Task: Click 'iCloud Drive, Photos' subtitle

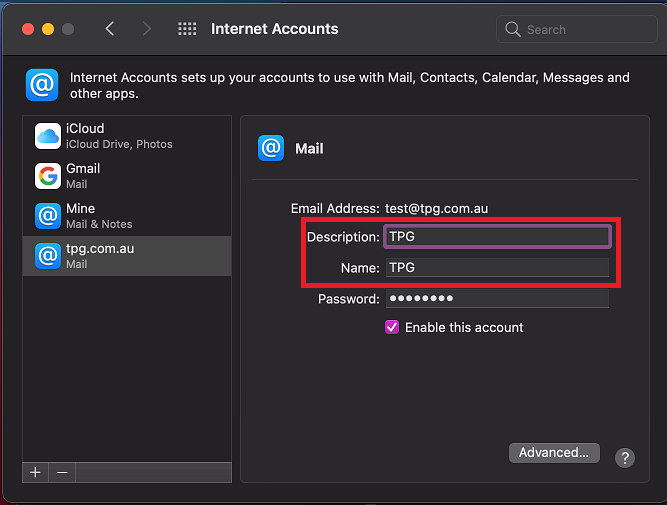Action: 119,144
